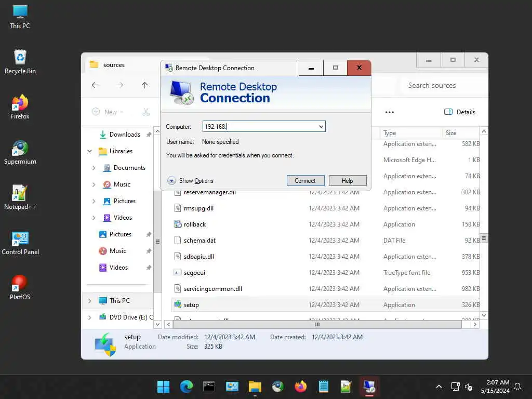Open the PlatfOS desktop shortcut
The width and height of the screenshot is (532, 399).
[20, 288]
